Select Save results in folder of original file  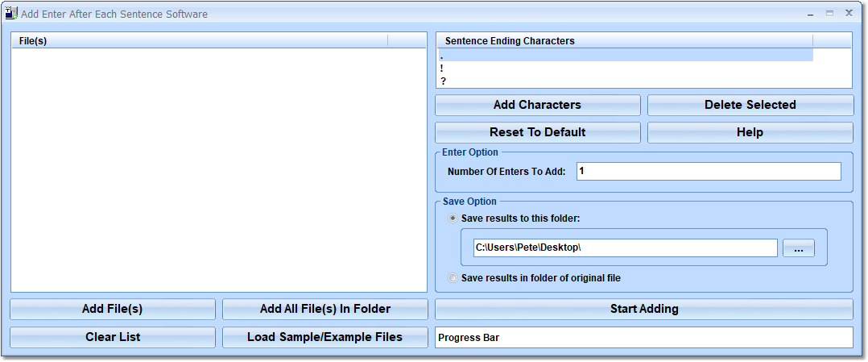tap(453, 278)
